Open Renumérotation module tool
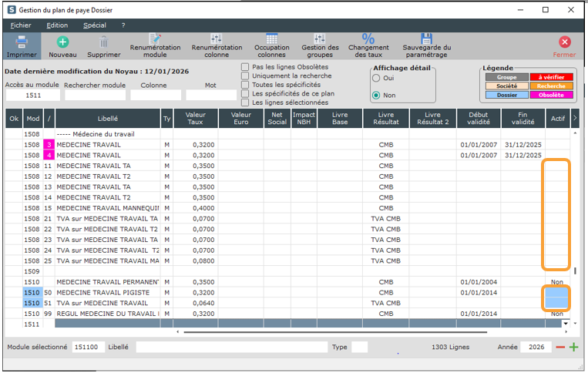Screen dimensions: 588x373 155,40
